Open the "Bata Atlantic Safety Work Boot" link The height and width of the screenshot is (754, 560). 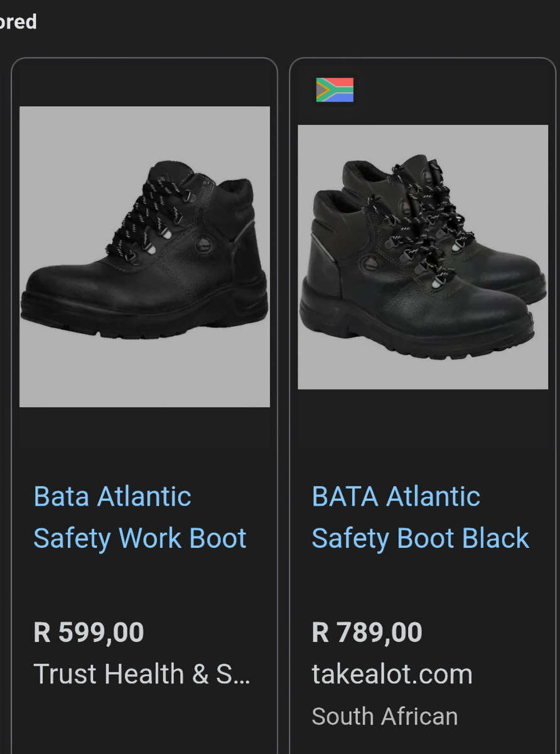[x=139, y=516]
